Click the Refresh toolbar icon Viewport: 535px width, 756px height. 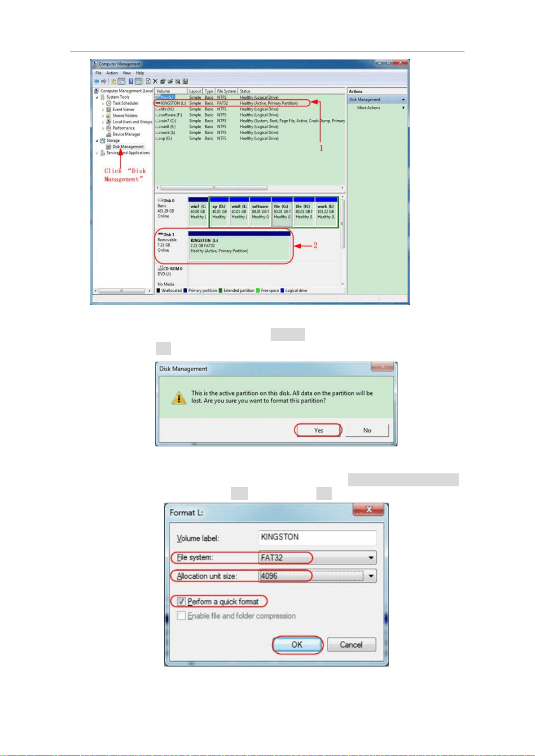pyautogui.click(x=148, y=81)
